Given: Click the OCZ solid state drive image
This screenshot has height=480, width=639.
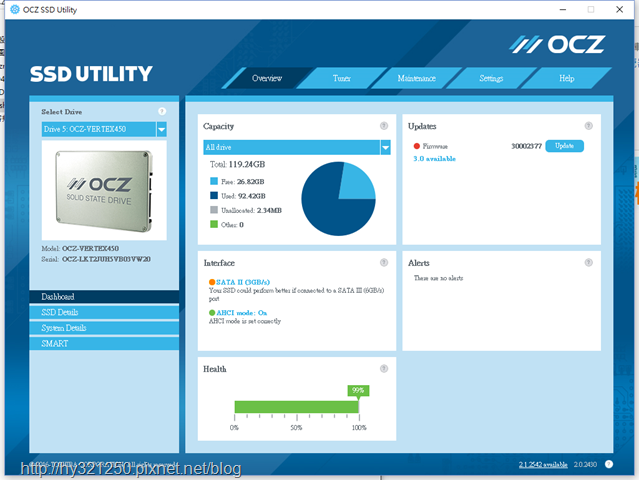Looking at the screenshot, I should pyautogui.click(x=104, y=191).
